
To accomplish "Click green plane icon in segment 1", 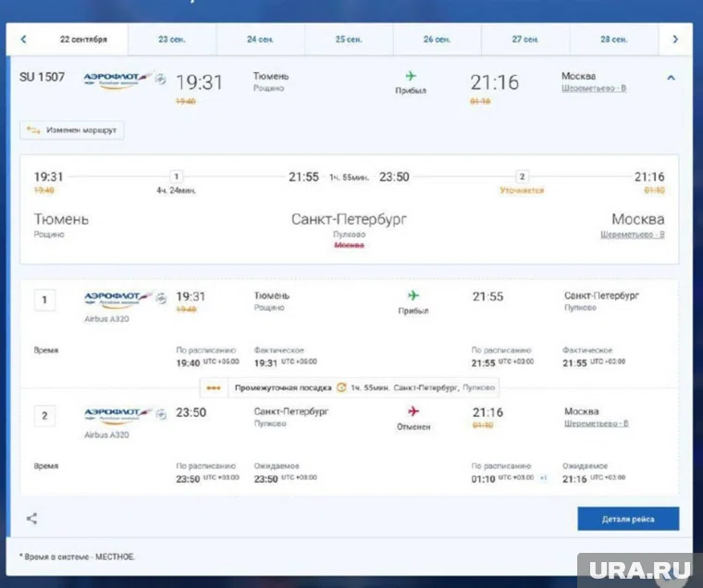I will pos(413,295).
